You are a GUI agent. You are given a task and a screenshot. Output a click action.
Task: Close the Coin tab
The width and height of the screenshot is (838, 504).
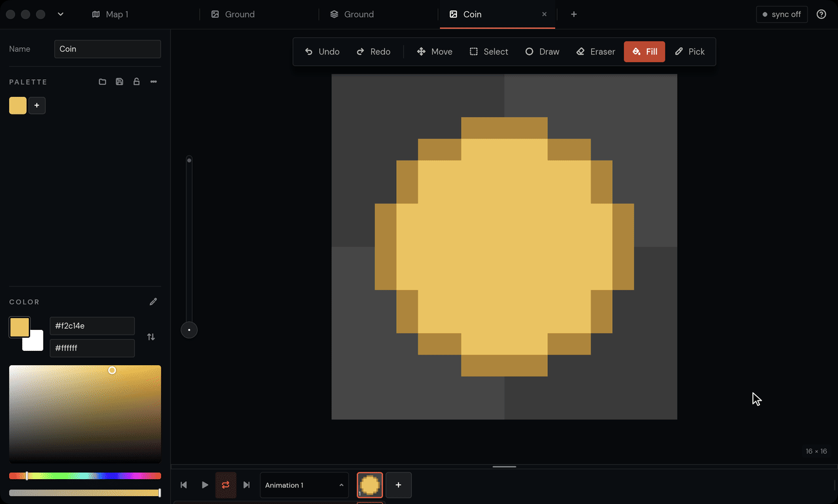(x=544, y=14)
